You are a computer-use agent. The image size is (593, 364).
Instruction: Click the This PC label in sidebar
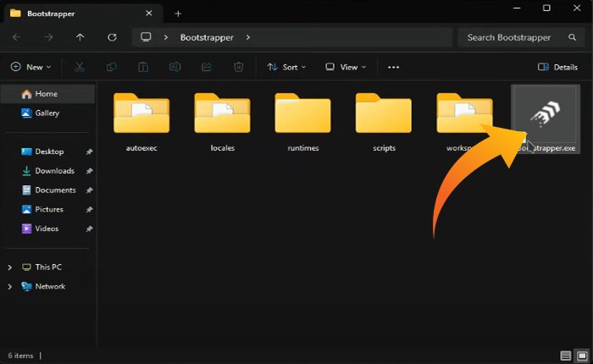pyautogui.click(x=48, y=267)
